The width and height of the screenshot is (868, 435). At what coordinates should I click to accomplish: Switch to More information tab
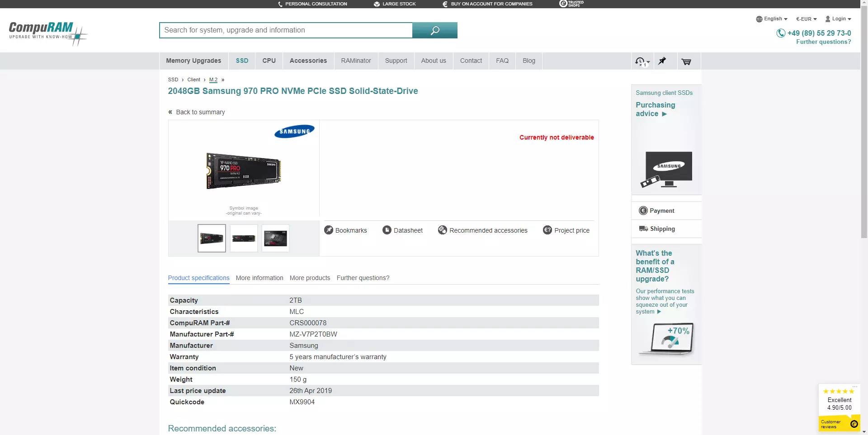coord(259,278)
